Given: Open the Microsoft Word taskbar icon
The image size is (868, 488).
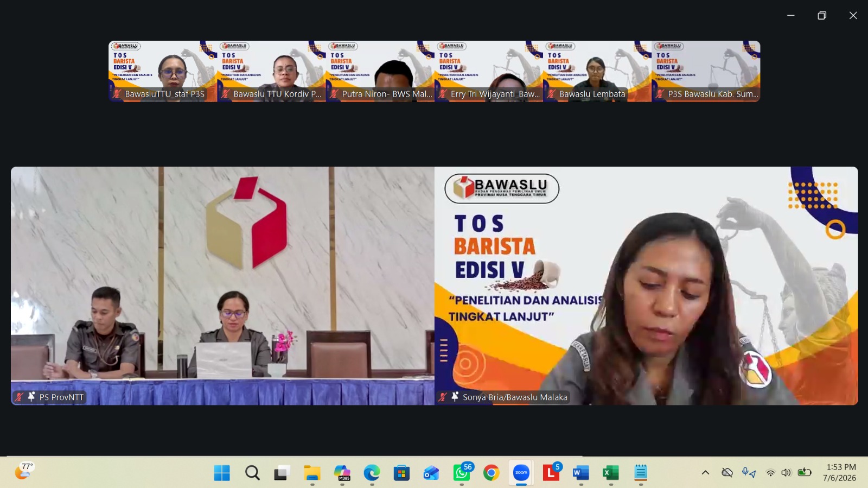Looking at the screenshot, I should coord(580,473).
